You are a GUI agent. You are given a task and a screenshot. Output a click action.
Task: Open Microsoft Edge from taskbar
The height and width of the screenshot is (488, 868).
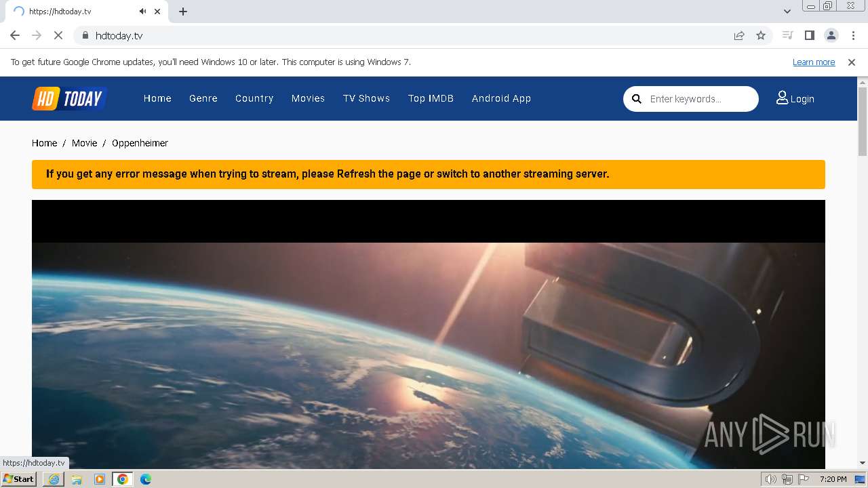point(146,479)
